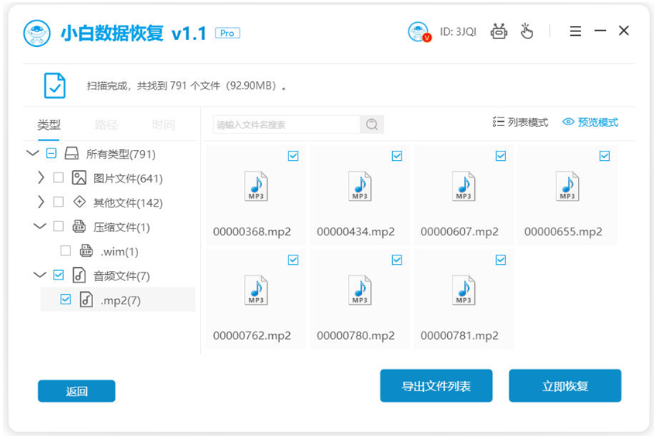Click the user avatar icon beside ID
The height and width of the screenshot is (436, 656).
[418, 32]
